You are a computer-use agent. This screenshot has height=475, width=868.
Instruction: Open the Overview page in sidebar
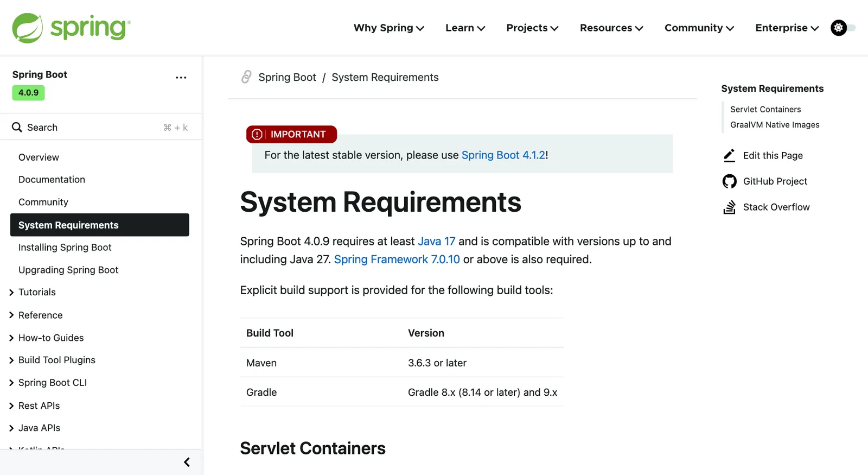coord(39,157)
